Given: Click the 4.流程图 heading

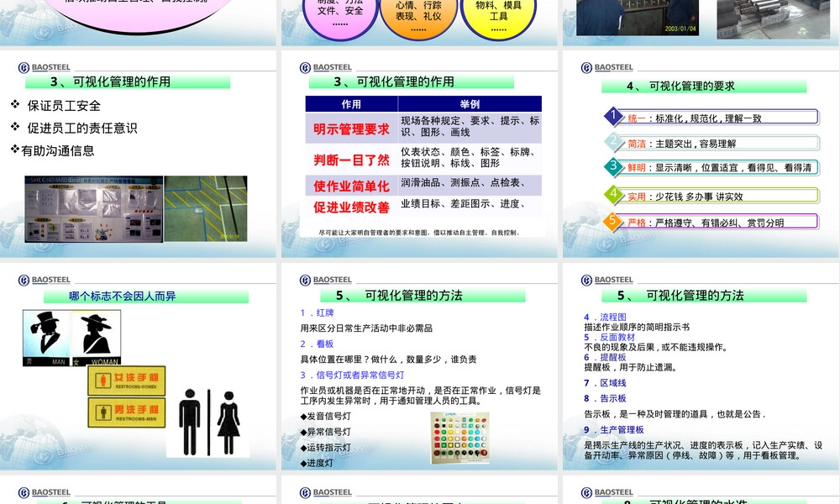Looking at the screenshot, I should [605, 317].
